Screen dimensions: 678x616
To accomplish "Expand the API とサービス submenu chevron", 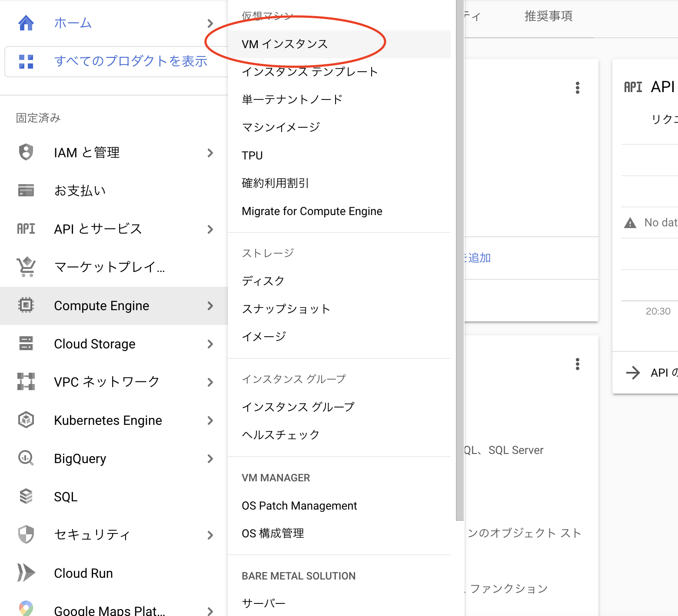I will pos(210,229).
